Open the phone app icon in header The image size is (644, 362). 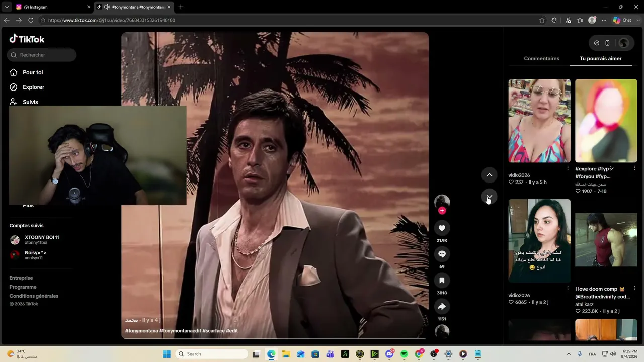tap(607, 43)
